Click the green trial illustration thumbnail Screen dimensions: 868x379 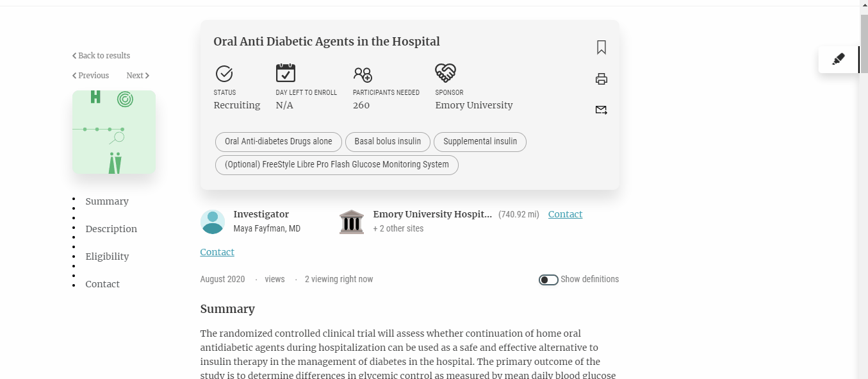pyautogui.click(x=114, y=132)
